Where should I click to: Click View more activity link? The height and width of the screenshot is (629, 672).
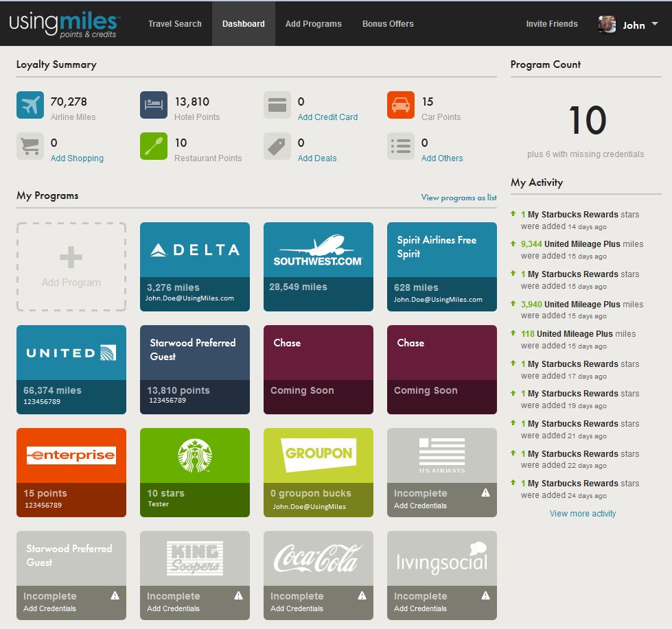tap(583, 513)
